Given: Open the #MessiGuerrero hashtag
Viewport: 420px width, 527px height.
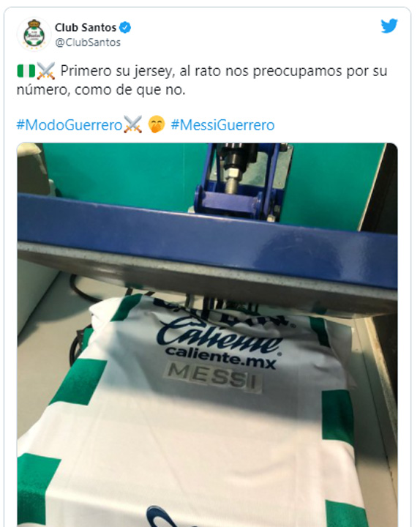Looking at the screenshot, I should [222, 125].
